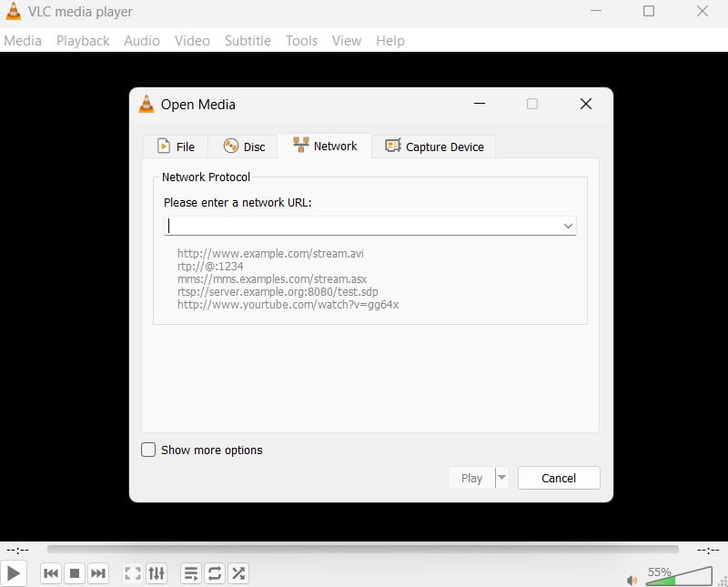Switch to the Capture Device tab
Screen dimensions: 728x587
(434, 147)
